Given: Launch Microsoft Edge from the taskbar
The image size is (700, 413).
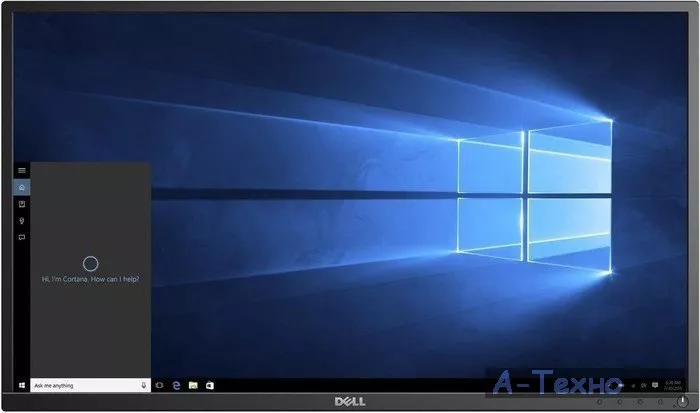Looking at the screenshot, I should coord(176,384).
